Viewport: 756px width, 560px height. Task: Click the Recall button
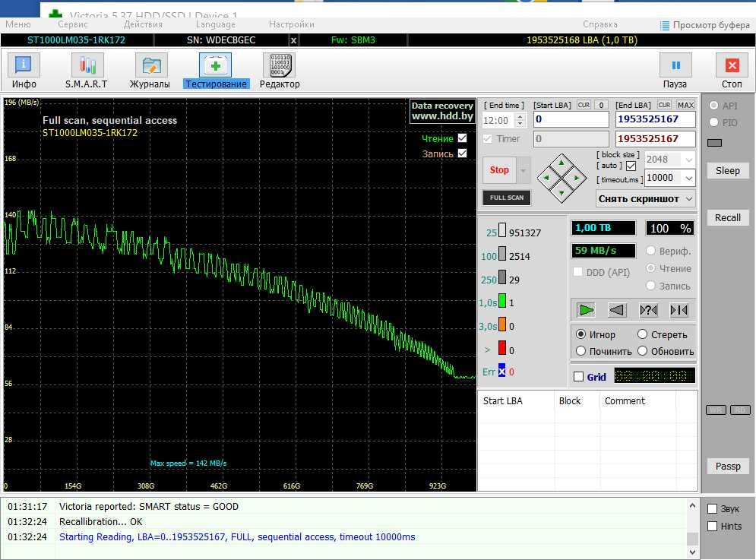tap(728, 217)
